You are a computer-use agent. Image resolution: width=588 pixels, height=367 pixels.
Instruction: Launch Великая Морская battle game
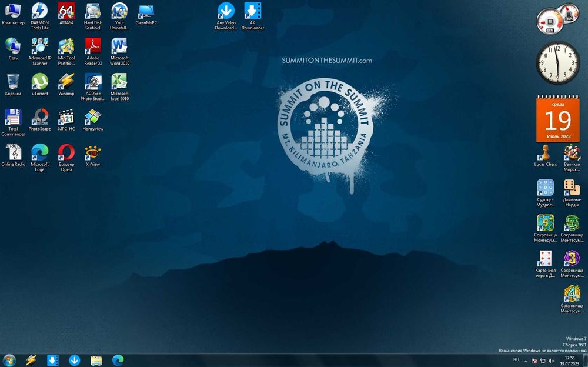click(x=572, y=158)
